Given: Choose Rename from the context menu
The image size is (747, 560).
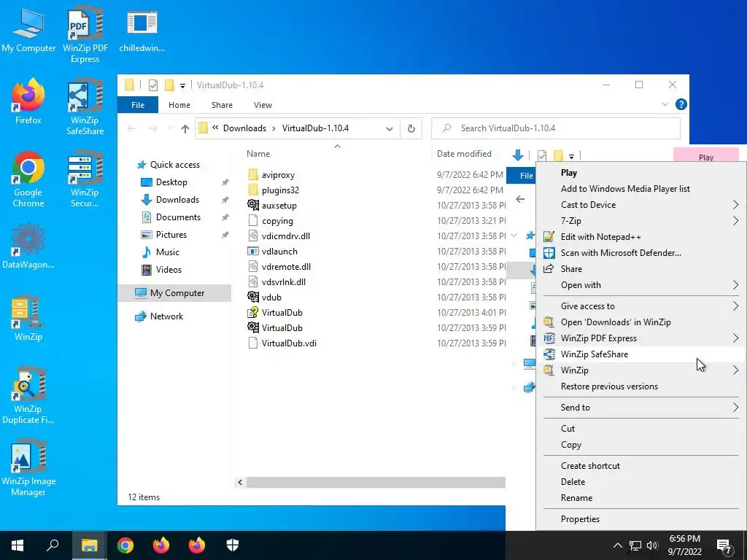Looking at the screenshot, I should [641, 498].
